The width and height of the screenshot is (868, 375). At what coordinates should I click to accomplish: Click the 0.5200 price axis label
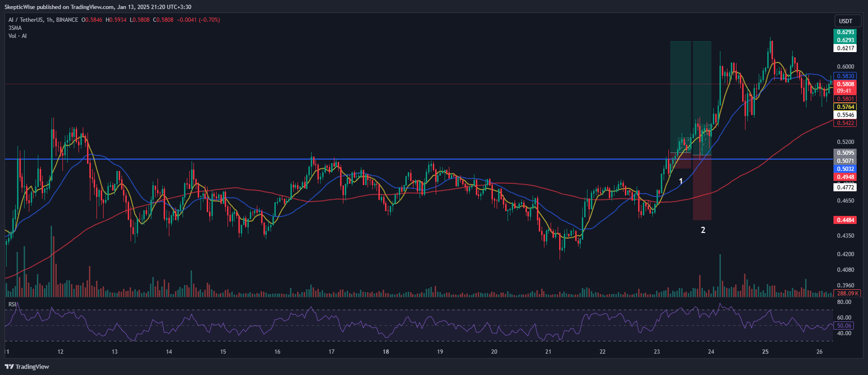[845, 142]
